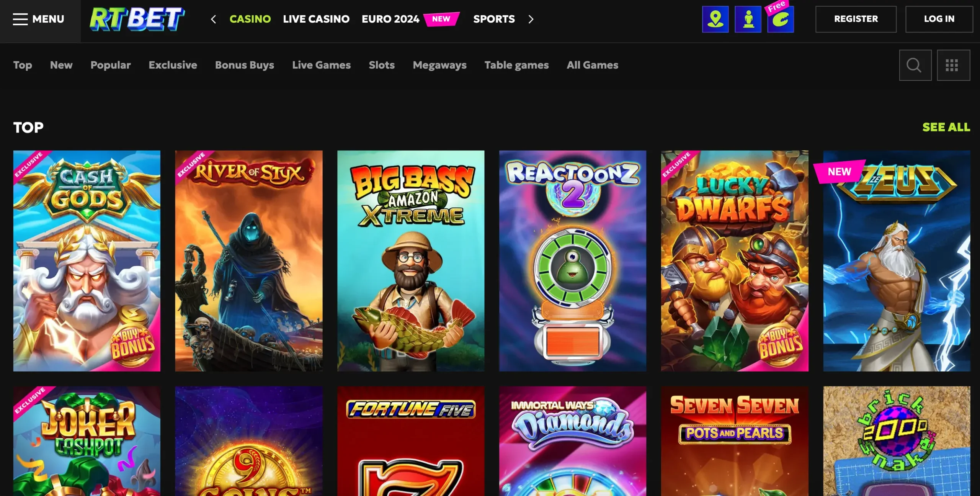
Task: Go to SPORTS section
Action: [x=494, y=19]
